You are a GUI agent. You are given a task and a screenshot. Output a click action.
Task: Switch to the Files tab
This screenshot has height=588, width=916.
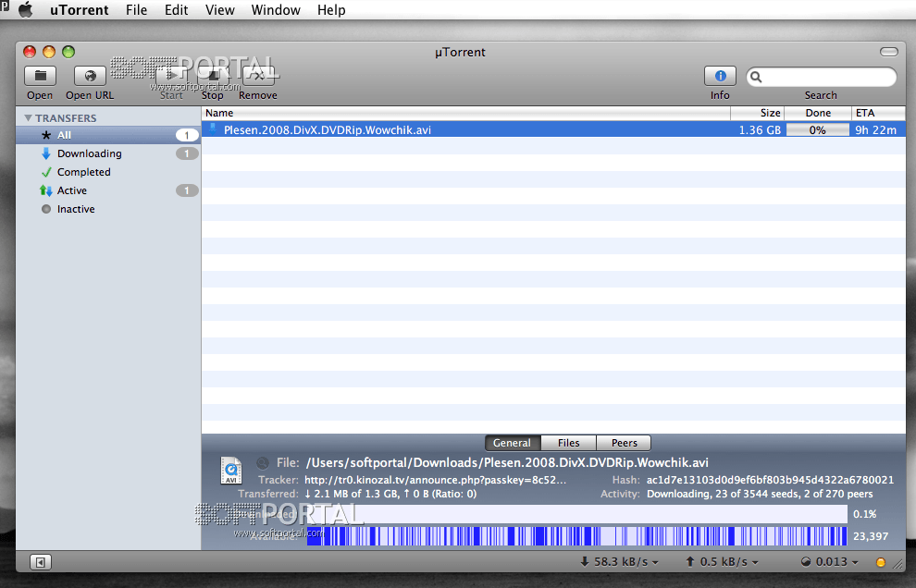tap(568, 443)
